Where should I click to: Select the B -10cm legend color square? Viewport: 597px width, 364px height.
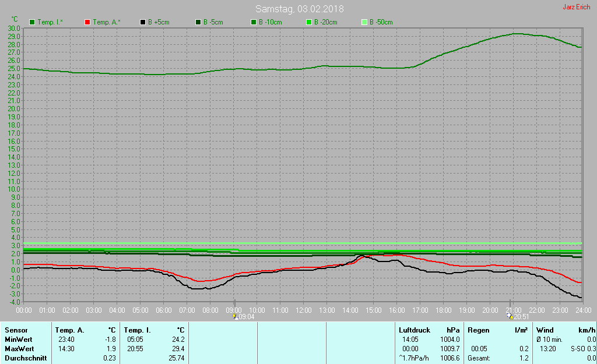[254, 22]
